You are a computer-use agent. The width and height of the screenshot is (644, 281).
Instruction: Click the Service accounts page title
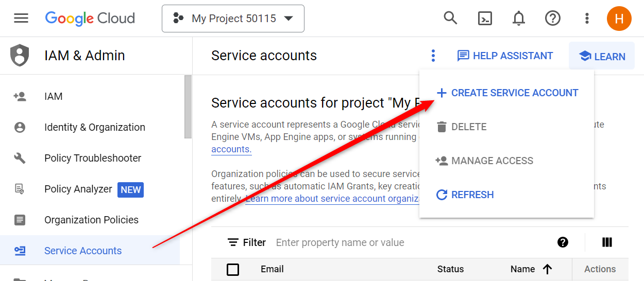tap(264, 56)
